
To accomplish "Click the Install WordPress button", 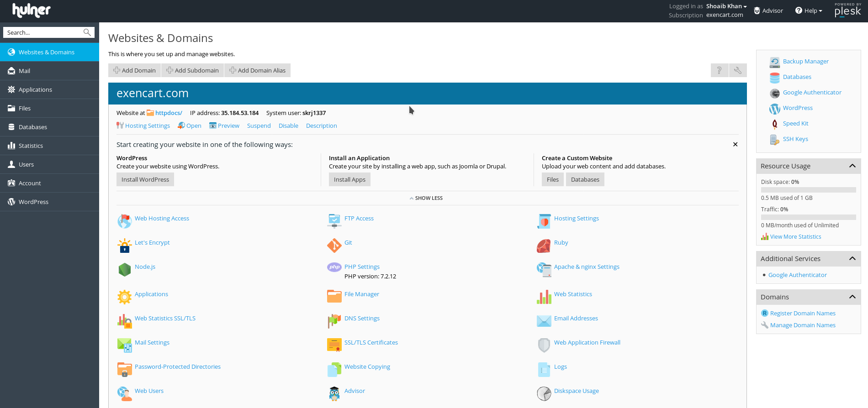I will tap(145, 179).
